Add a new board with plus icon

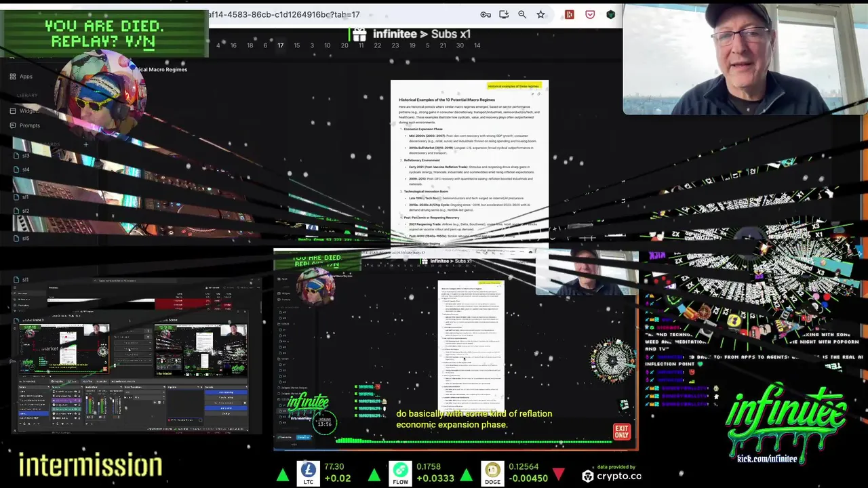[85, 144]
